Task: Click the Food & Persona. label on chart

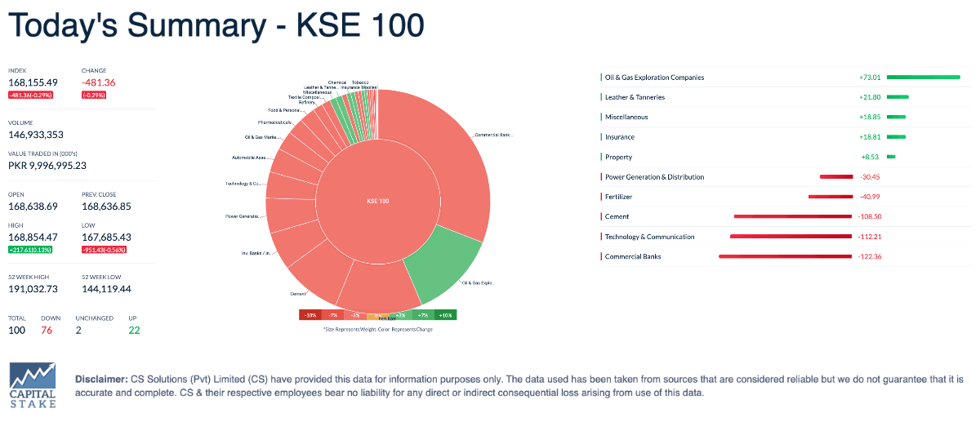Action: pos(285,110)
